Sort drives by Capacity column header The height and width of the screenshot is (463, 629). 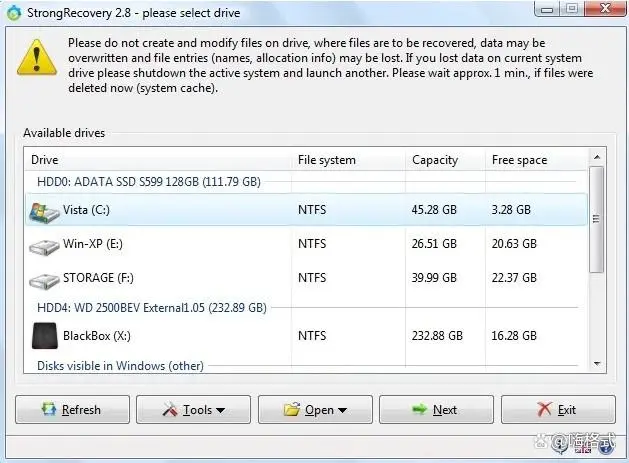(x=435, y=160)
